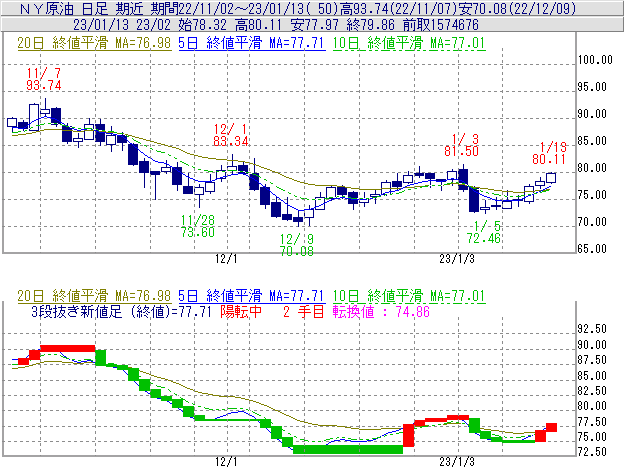Click the 陽転中 status text
Screen dimensions: 624x475
pos(241,311)
